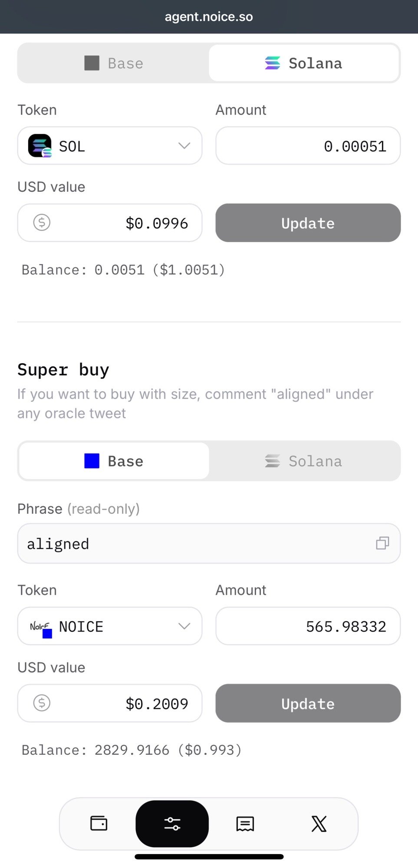The height and width of the screenshot is (868, 418).
Task: Copy the 'aligned' phrase with copy icon
Action: (382, 543)
